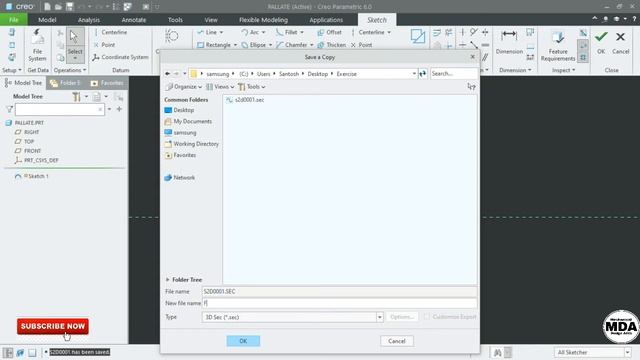Viewport: 640px width, 360px height.
Task: Click the Santosh path segment
Action: [289, 74]
